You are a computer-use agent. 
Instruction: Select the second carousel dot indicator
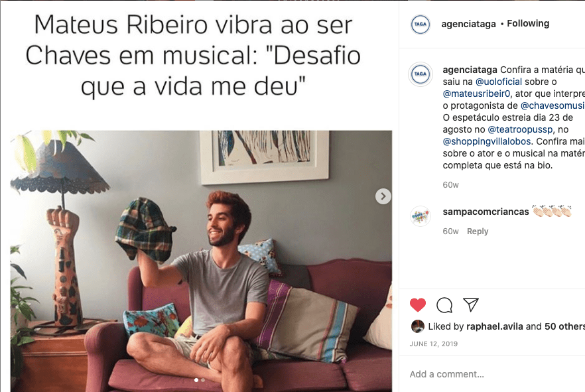[x=203, y=380]
